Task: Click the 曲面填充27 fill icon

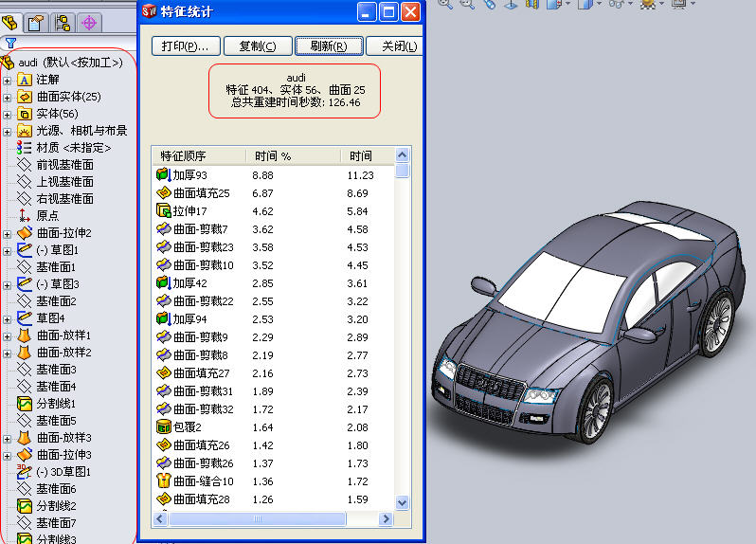Action: point(164,372)
